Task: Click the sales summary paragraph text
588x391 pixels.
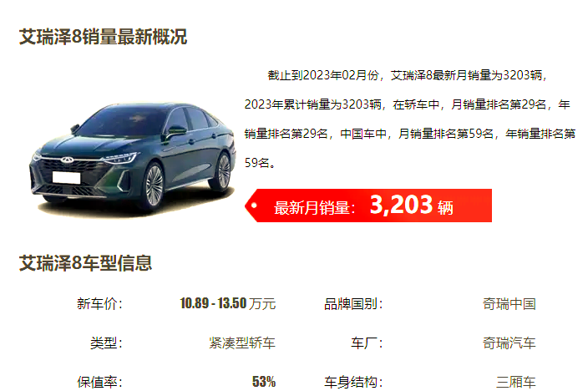Action: point(410,119)
